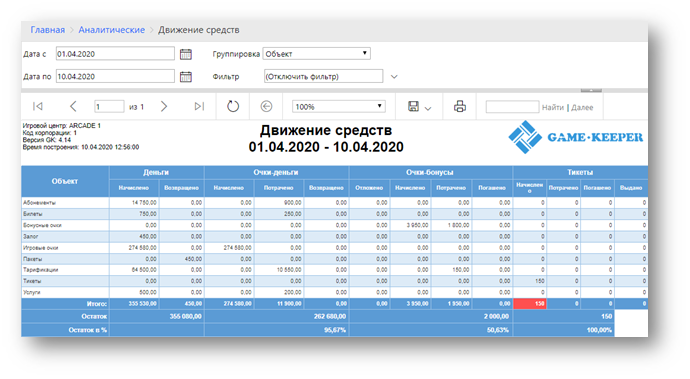Open the Фильтр combo box
The image size is (690, 379).
[x=323, y=76]
